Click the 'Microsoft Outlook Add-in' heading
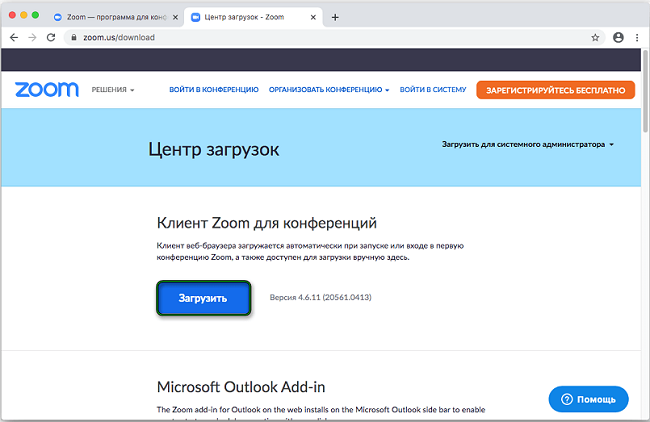This screenshot has width=650, height=422. click(x=241, y=387)
